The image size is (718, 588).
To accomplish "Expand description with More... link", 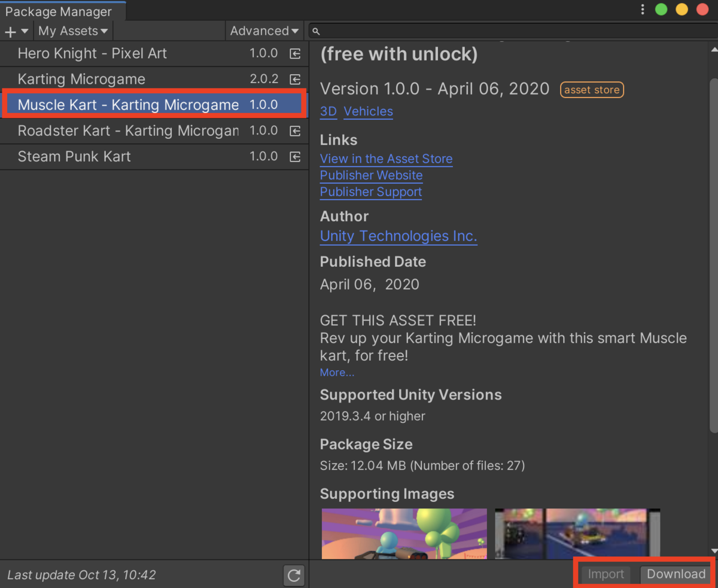I will click(x=337, y=373).
